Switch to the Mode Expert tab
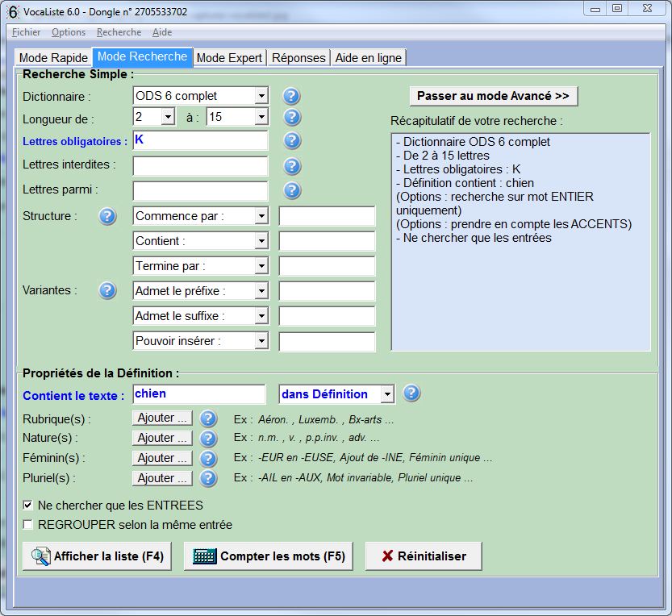The image size is (672, 616). tap(229, 58)
